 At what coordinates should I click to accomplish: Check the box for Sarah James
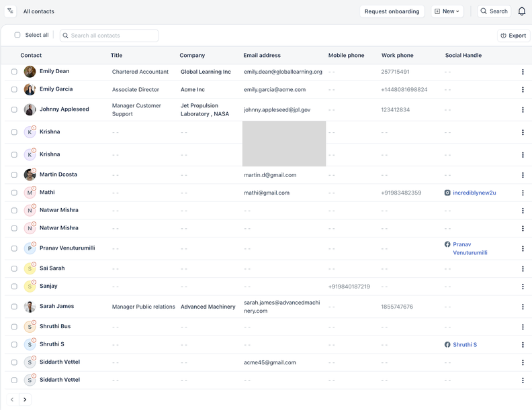click(14, 307)
